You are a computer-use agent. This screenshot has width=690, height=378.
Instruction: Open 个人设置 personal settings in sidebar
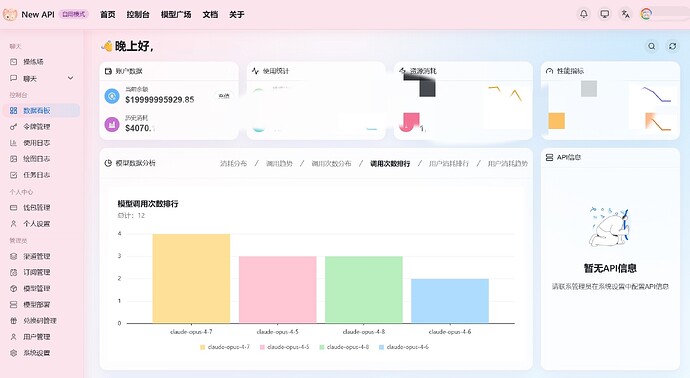pos(42,224)
